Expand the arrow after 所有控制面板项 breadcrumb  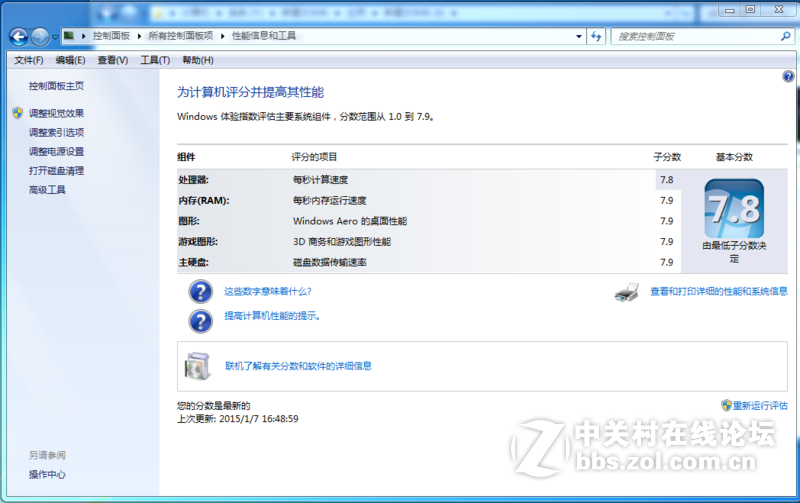click(222, 36)
